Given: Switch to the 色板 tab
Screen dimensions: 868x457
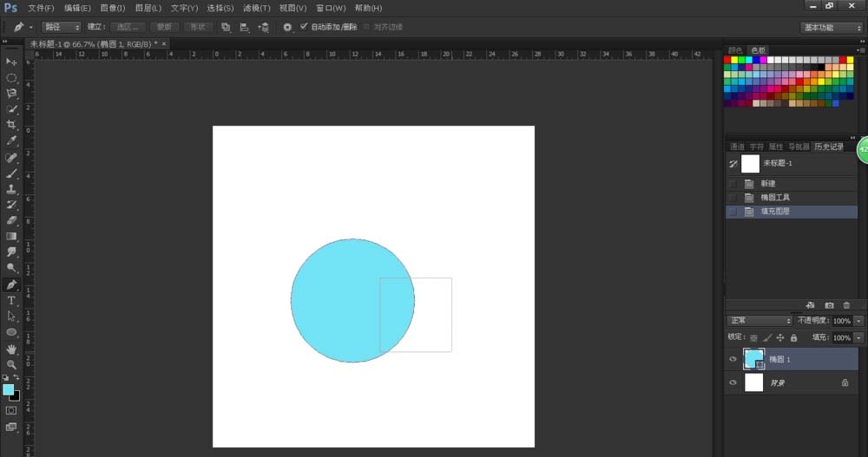Looking at the screenshot, I should 758,49.
